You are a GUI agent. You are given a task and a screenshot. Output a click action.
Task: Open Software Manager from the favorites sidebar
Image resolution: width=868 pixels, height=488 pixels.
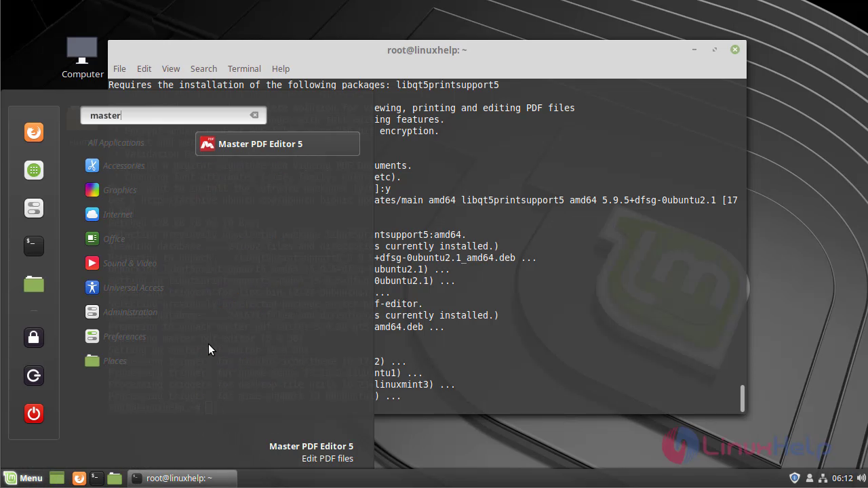click(x=34, y=170)
